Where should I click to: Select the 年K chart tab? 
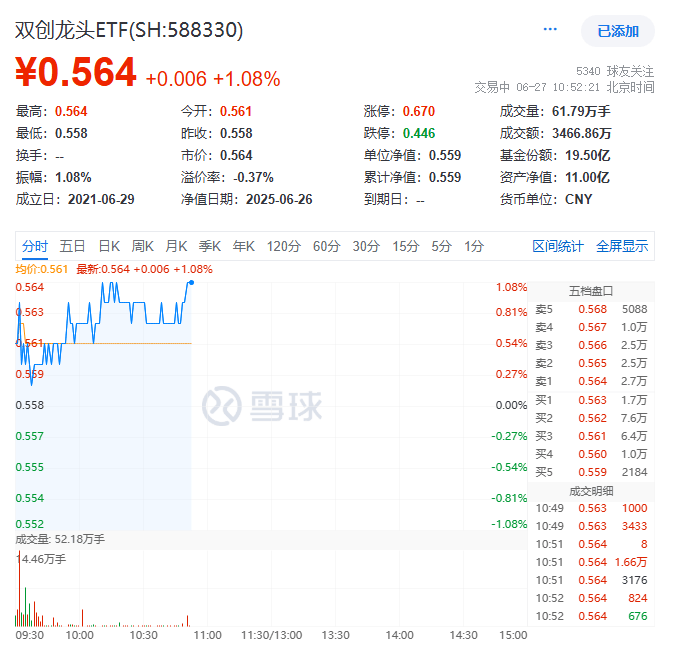[x=244, y=246]
